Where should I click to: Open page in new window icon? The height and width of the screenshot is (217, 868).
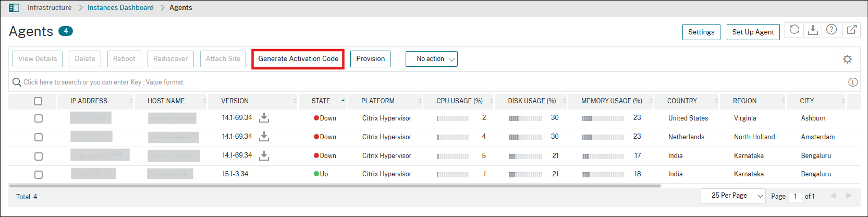pos(852,30)
